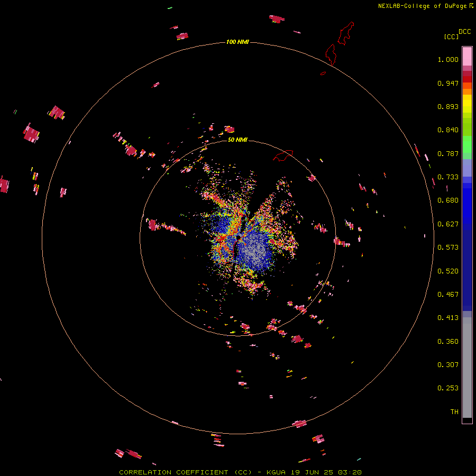The image size is (476, 476).
Task: Click the black radar site dot at center
Action: point(239,237)
